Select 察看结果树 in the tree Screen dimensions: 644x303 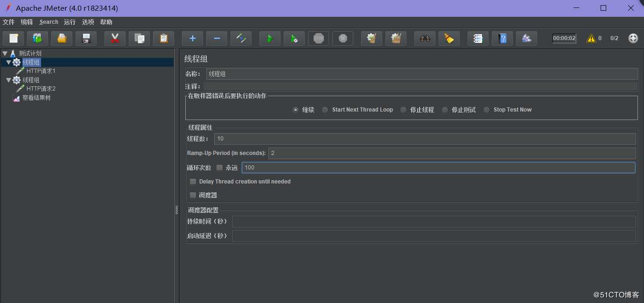click(x=36, y=98)
